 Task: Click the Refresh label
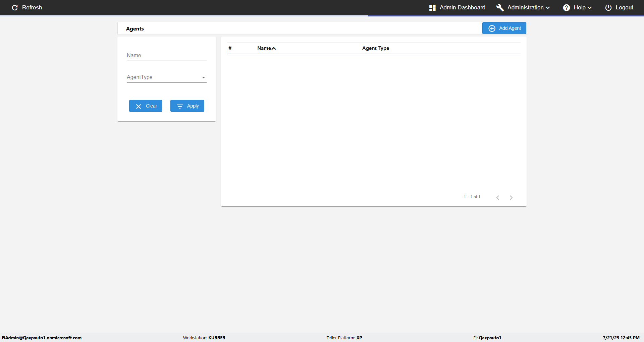[x=32, y=7]
